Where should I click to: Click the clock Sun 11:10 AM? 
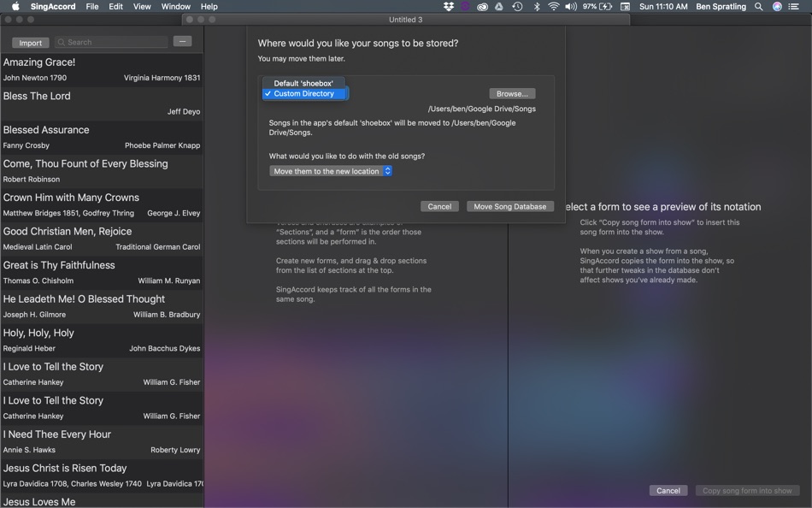663,6
